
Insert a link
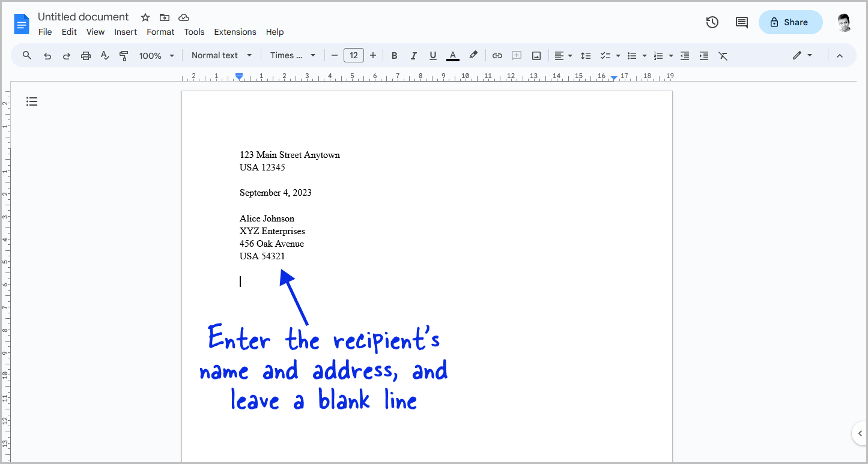pyautogui.click(x=497, y=55)
